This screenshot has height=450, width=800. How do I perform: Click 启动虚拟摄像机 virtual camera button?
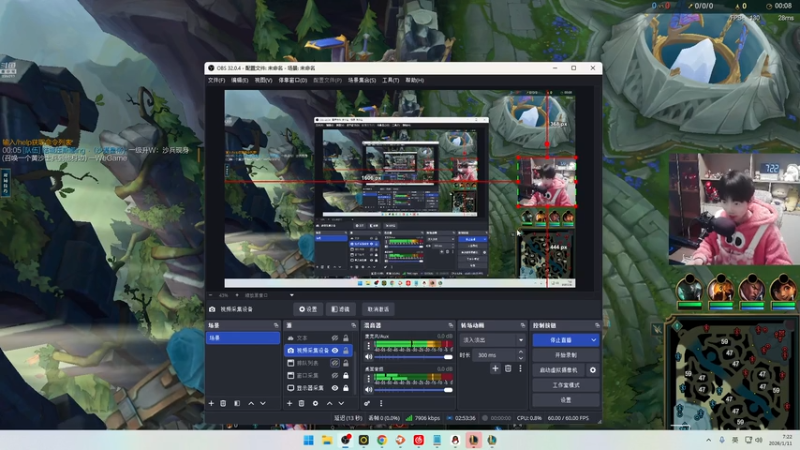pos(559,370)
